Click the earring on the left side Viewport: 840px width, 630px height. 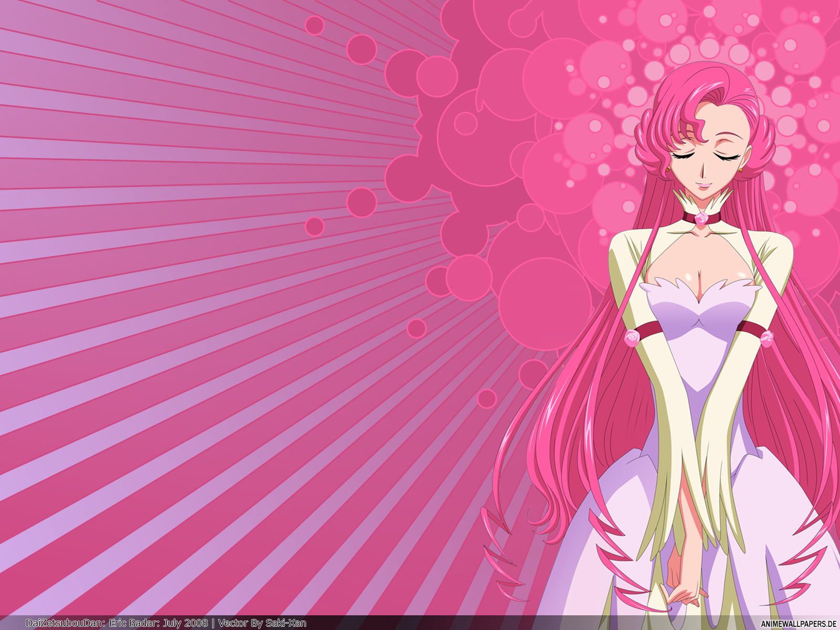(668, 170)
